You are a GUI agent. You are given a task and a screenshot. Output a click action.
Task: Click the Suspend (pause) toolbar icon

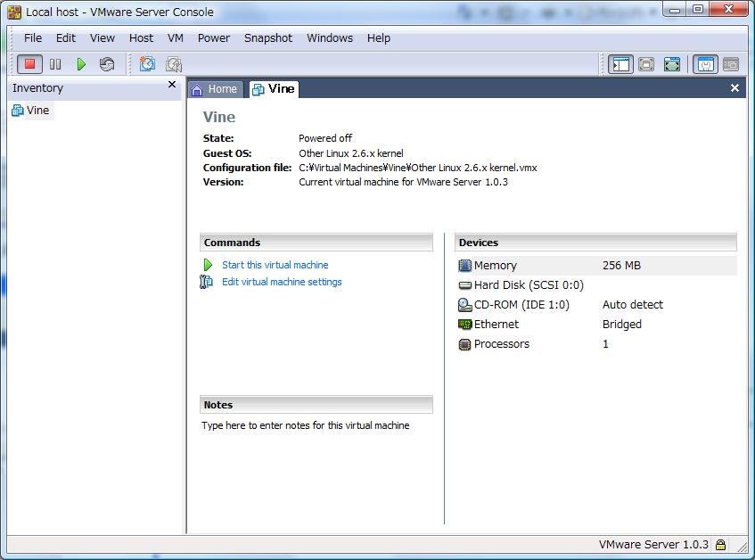click(55, 64)
